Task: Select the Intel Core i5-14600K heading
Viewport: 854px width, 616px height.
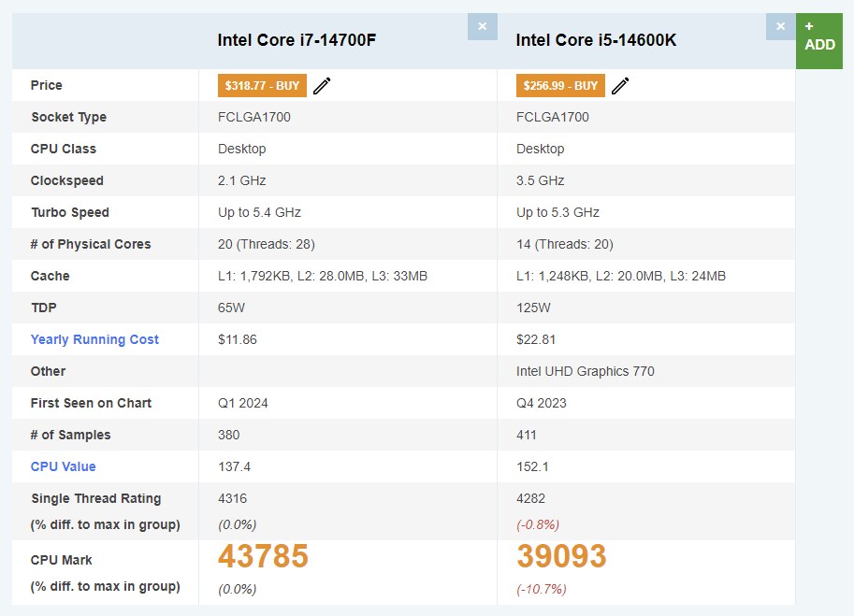Action: (x=596, y=40)
